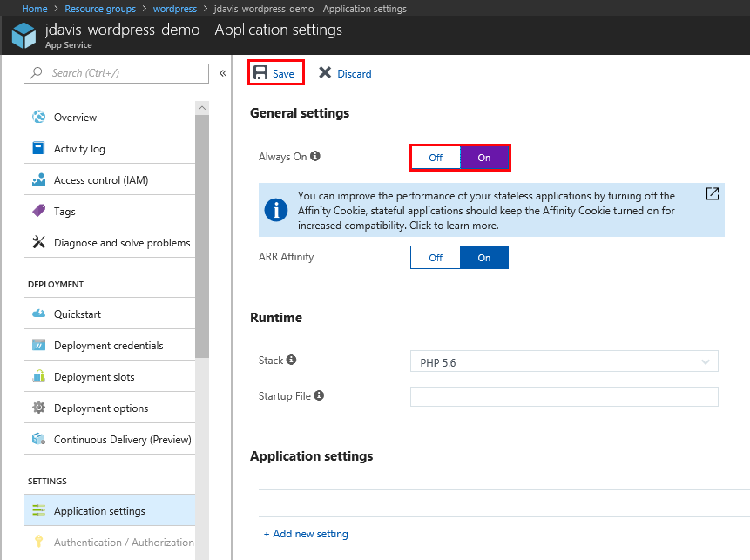The width and height of the screenshot is (750, 560).
Task: Go to Home breadcrumb
Action: click(x=35, y=9)
